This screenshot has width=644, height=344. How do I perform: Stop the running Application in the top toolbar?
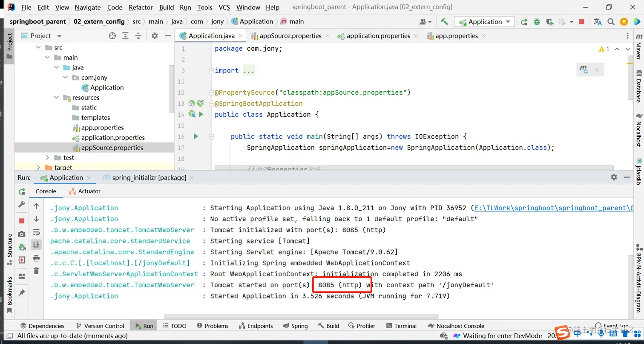pyautogui.click(x=582, y=22)
